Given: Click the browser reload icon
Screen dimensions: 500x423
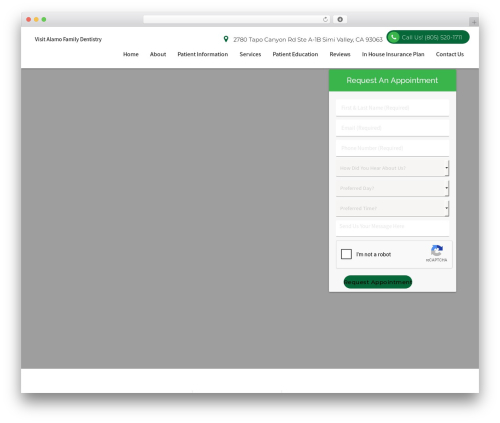Looking at the screenshot, I should point(325,19).
